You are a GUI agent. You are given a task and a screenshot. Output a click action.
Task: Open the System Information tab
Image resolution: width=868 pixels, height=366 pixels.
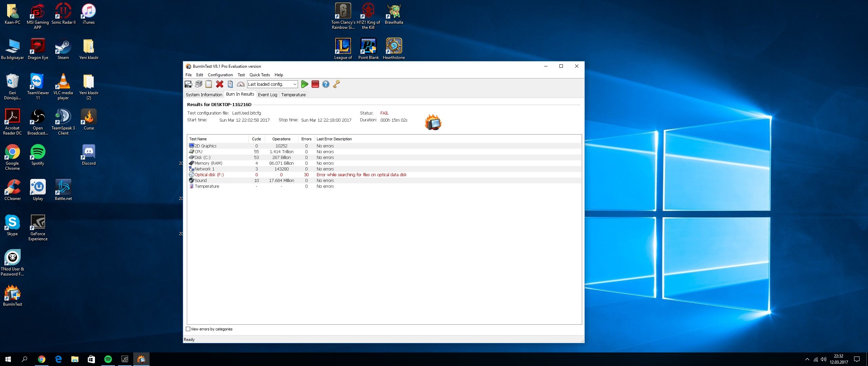pyautogui.click(x=204, y=95)
